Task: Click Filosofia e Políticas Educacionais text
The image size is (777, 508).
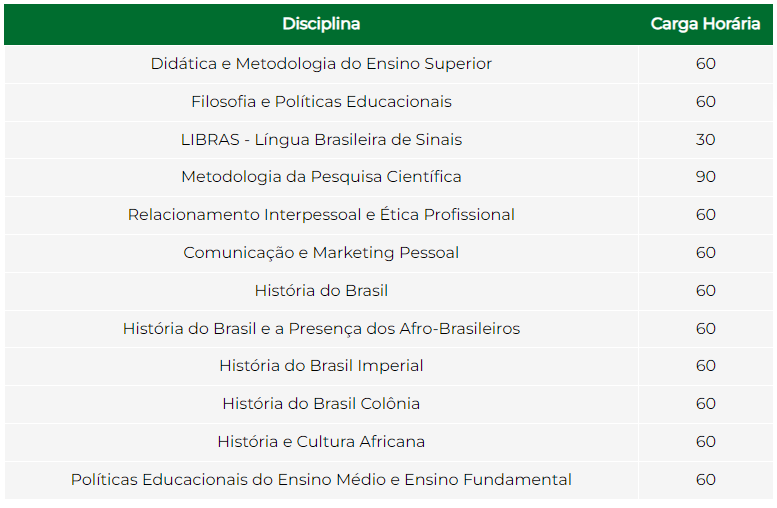Action: pyautogui.click(x=321, y=102)
